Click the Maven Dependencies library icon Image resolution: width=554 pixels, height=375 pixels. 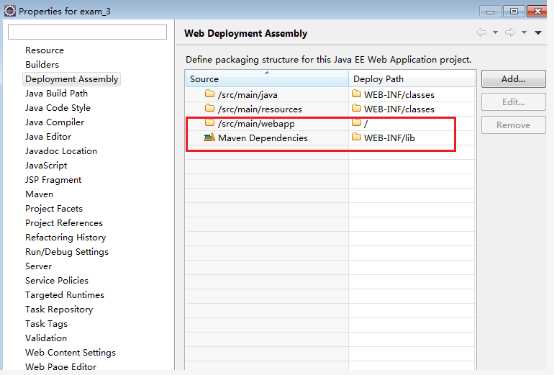(x=210, y=137)
